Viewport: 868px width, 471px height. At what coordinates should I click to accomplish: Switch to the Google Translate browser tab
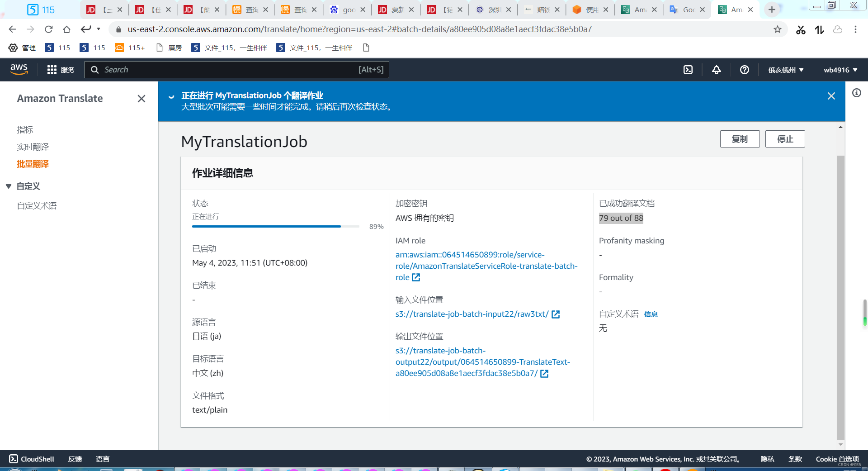point(687,10)
